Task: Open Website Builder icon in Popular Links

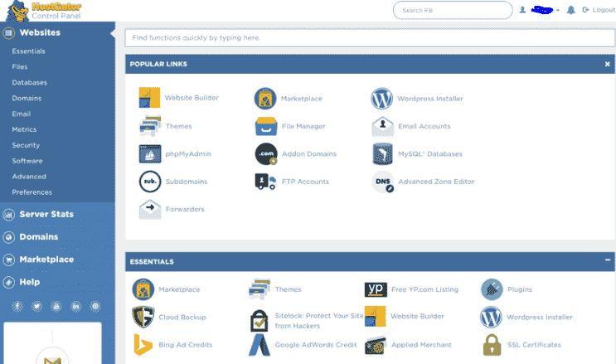Action: click(x=149, y=98)
